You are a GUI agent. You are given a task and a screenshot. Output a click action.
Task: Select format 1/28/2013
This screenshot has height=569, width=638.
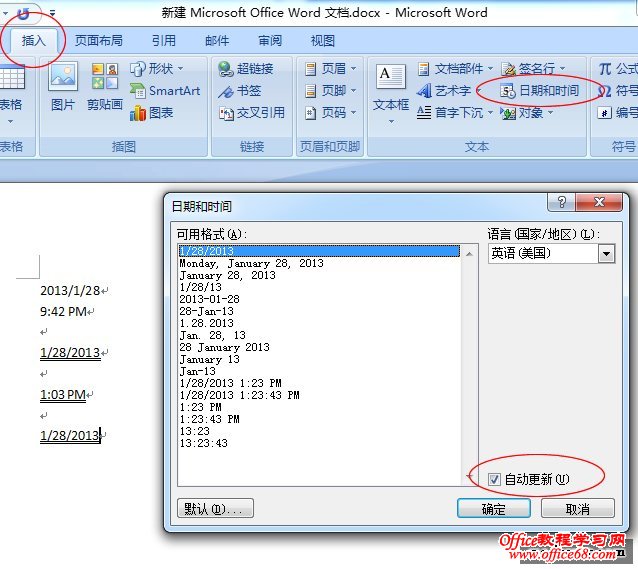coord(319,251)
